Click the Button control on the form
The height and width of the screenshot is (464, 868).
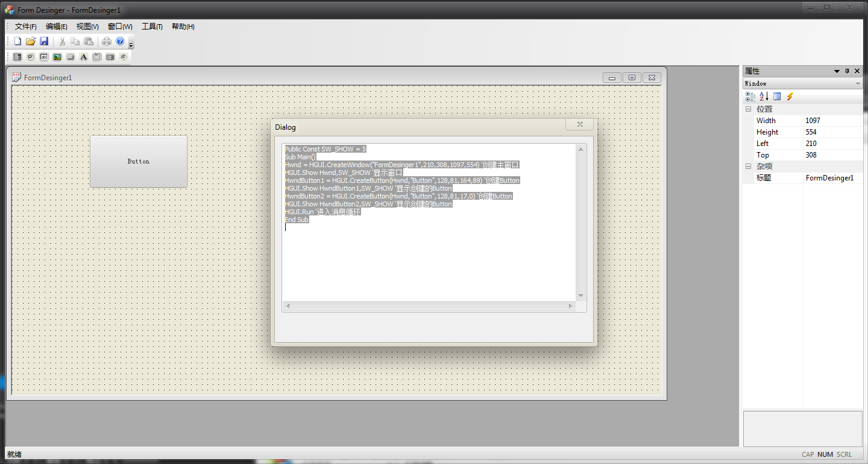tap(139, 161)
